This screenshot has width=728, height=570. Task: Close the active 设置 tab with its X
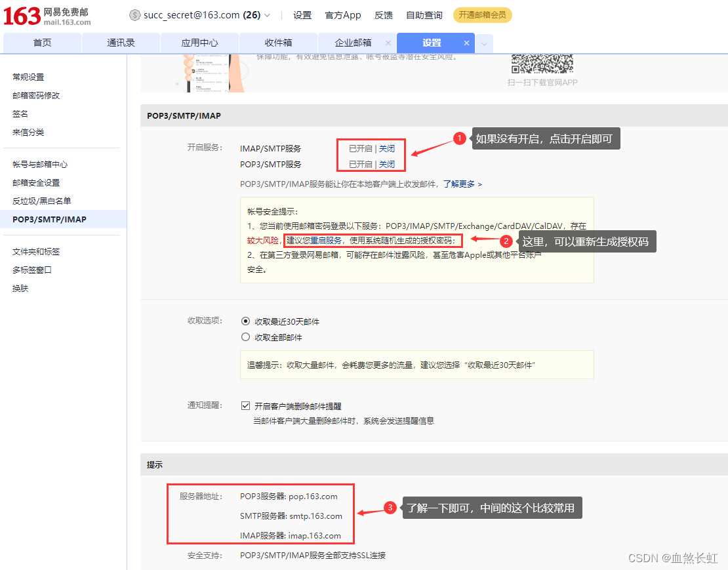pyautogui.click(x=467, y=43)
